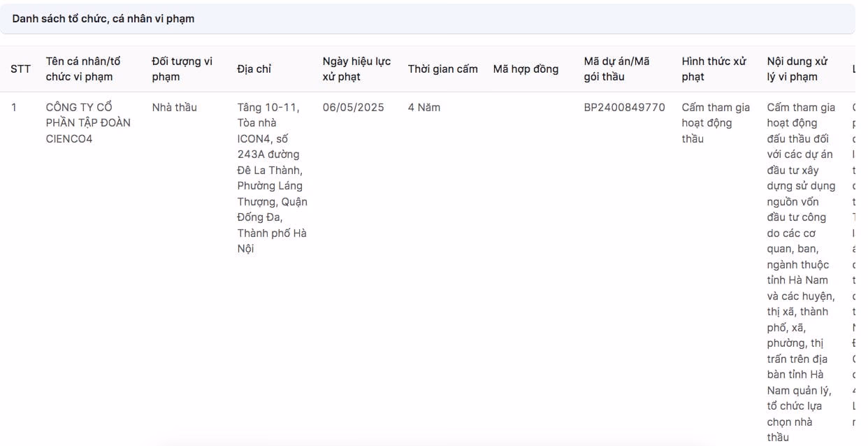Select the address cell starting with "Tầng 10-11"
Screen dimensions: 868x446
pyautogui.click(x=272, y=178)
